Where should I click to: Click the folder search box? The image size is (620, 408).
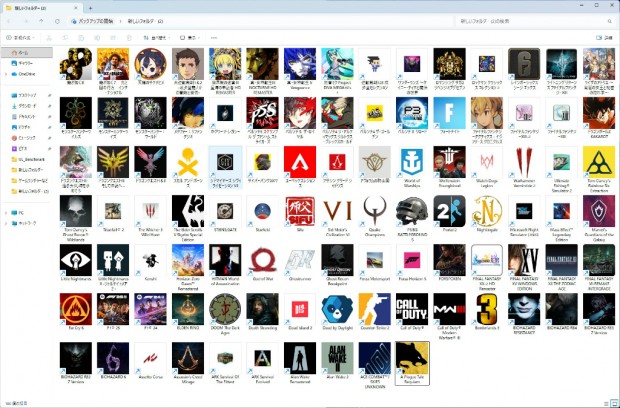pos(530,21)
